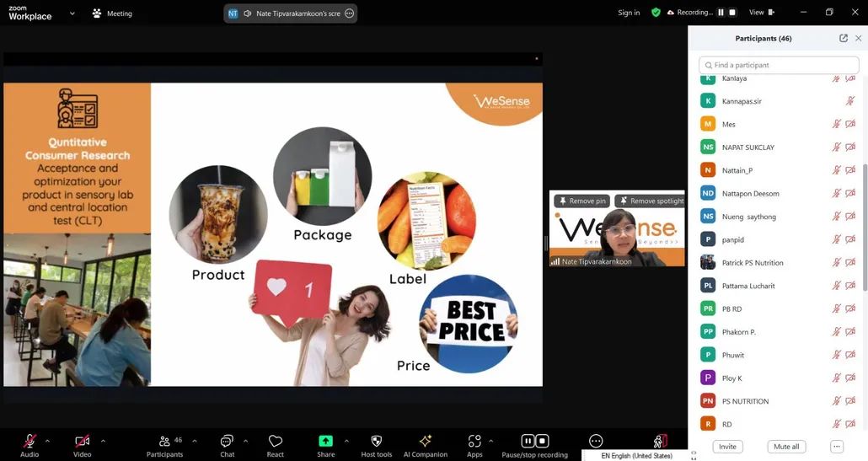Close the Participants panel
The image size is (868, 461).
(x=858, y=38)
